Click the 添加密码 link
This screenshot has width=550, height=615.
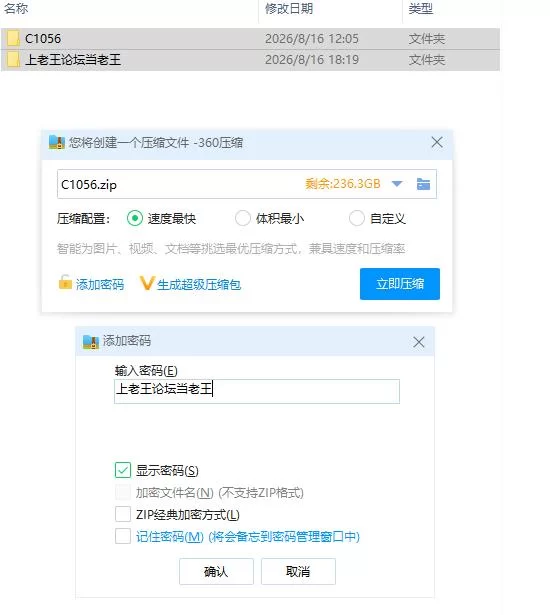[100, 284]
